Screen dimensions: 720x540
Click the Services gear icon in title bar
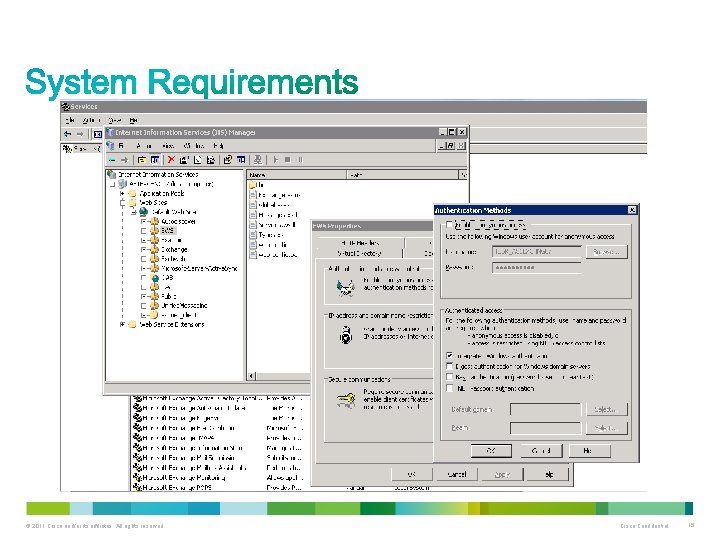click(66, 107)
